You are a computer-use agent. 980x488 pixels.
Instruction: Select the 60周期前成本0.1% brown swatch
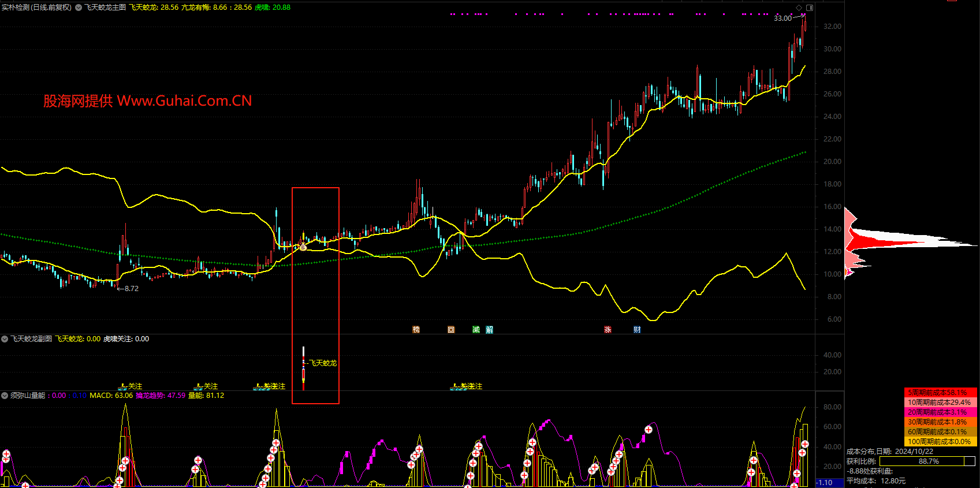click(x=940, y=431)
